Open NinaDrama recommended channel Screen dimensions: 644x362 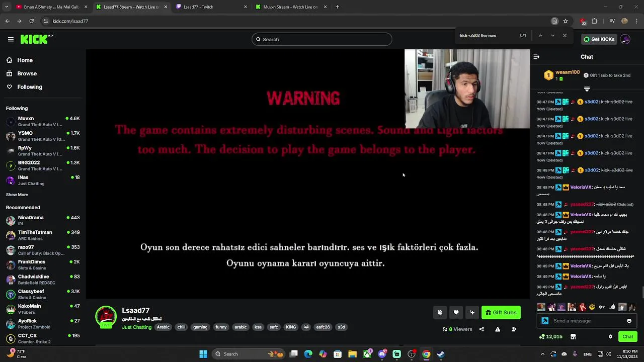[x=43, y=220]
